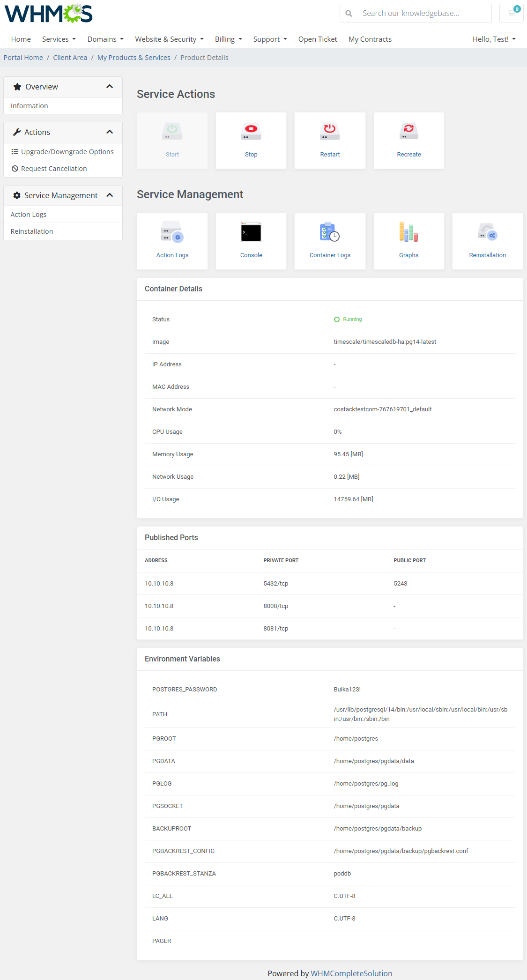
Task: Click the Start service icon
Action: (172, 131)
